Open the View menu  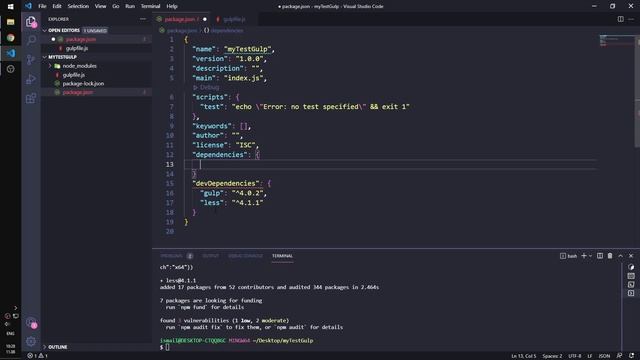click(x=100, y=6)
